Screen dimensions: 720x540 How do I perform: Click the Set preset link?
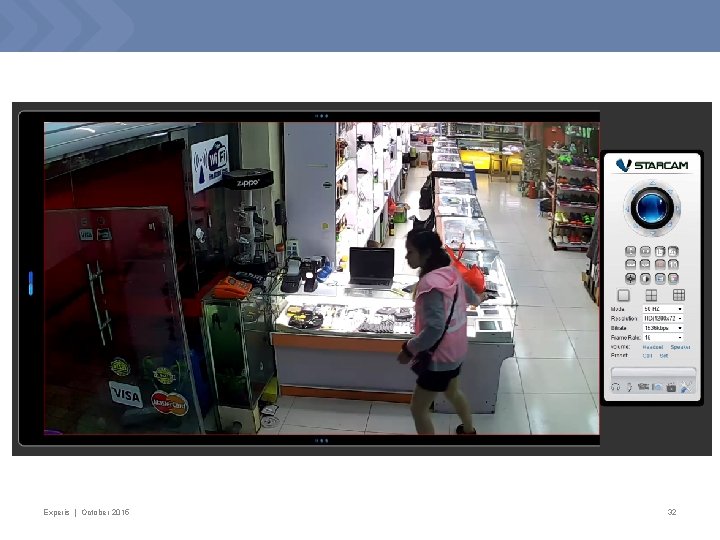[x=664, y=356]
